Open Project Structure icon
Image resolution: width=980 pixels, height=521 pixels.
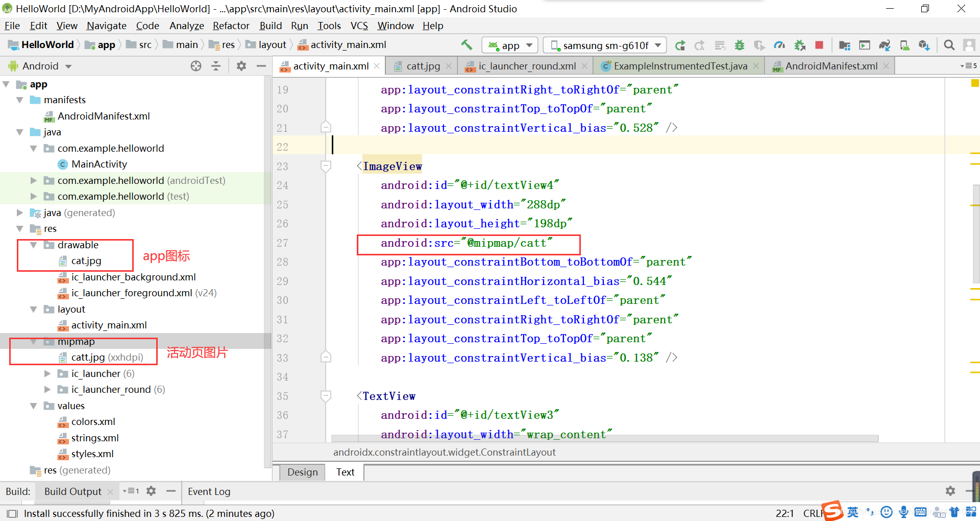pyautogui.click(x=845, y=45)
